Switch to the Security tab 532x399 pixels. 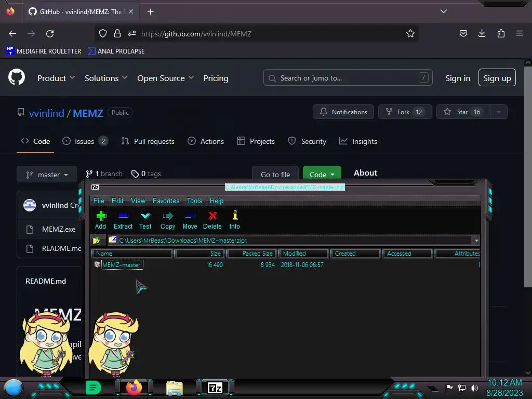click(x=307, y=141)
